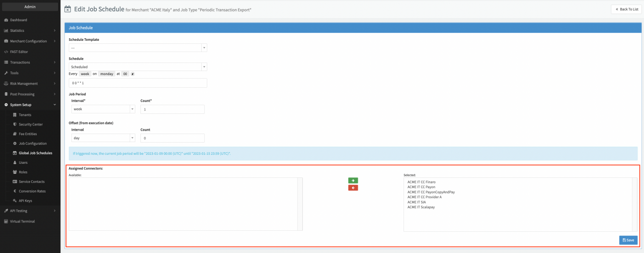Click the Dashboard icon in sidebar

pos(6,20)
